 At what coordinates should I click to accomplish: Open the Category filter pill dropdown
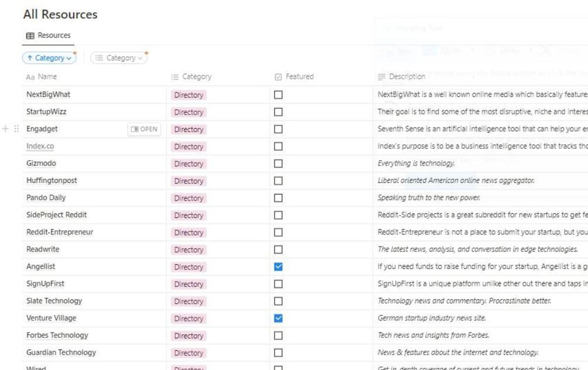[x=119, y=58]
